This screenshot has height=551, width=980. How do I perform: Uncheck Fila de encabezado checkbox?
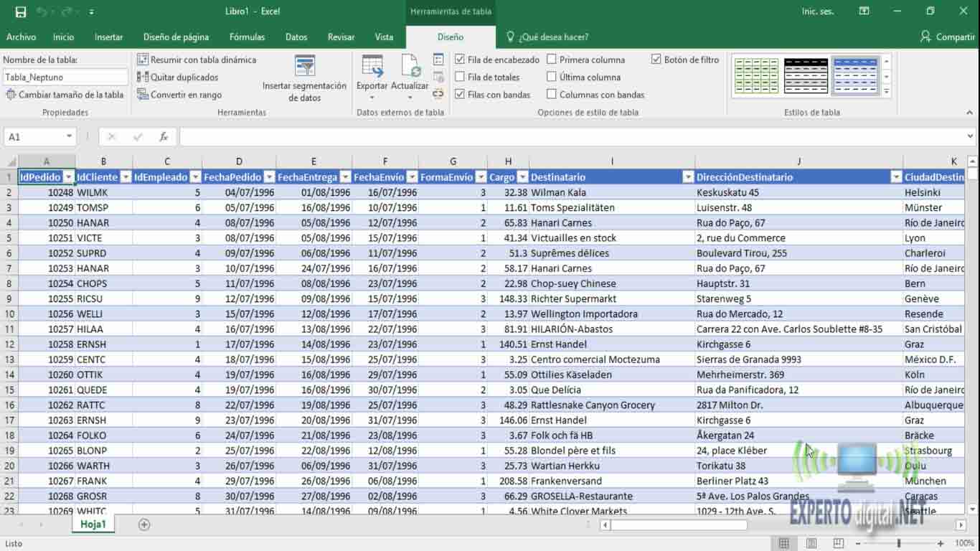(x=460, y=60)
